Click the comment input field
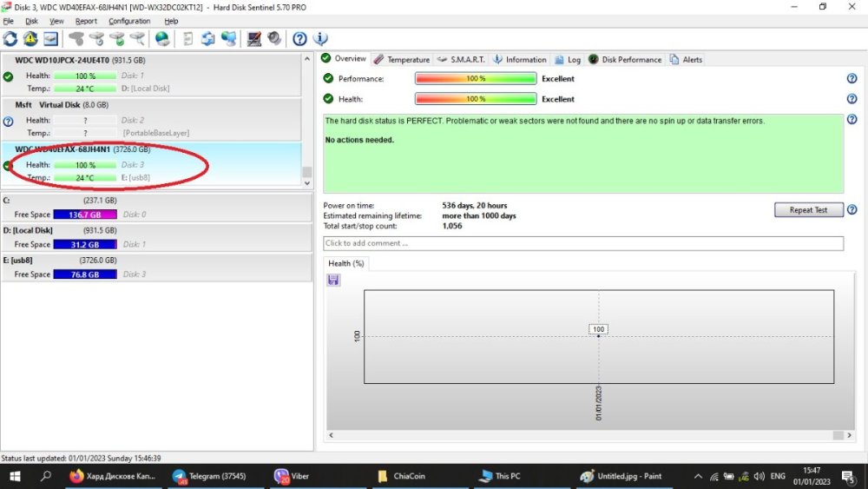 coord(582,243)
